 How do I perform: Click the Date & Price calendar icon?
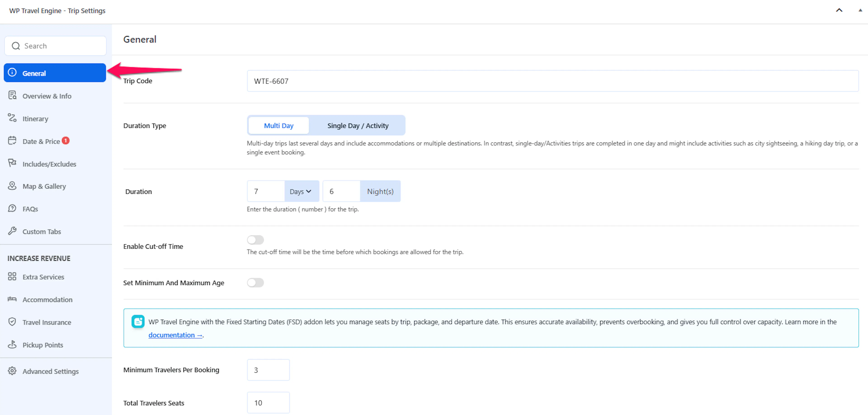pos(12,140)
